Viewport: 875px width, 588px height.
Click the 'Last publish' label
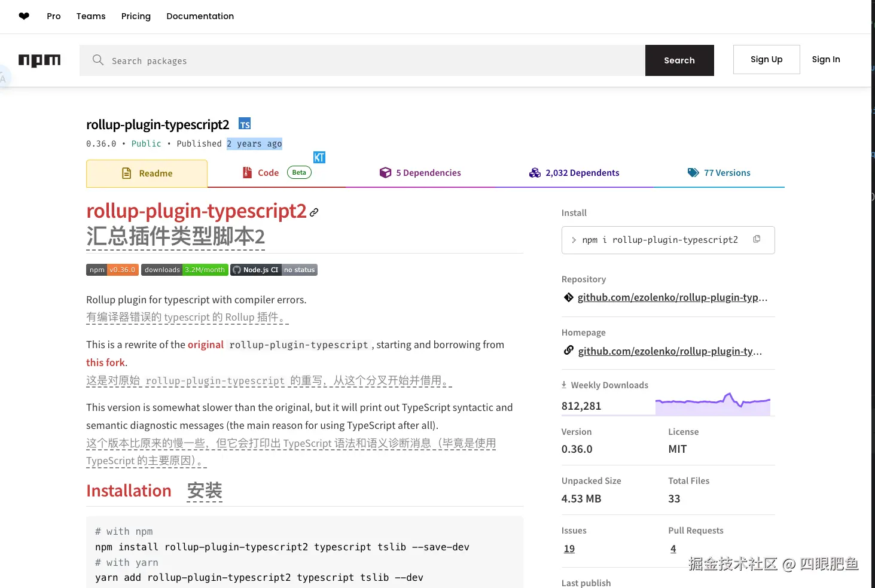pyautogui.click(x=586, y=583)
